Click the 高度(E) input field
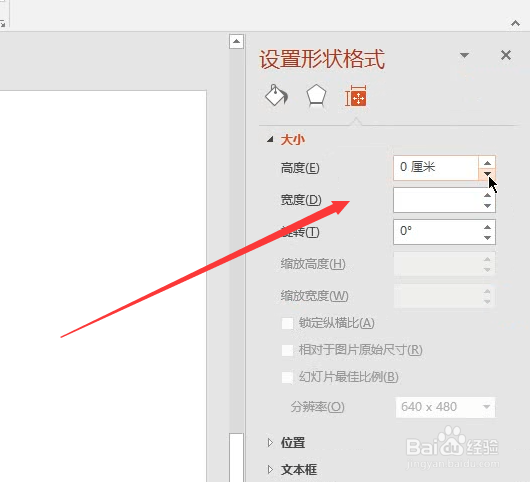 click(x=436, y=168)
